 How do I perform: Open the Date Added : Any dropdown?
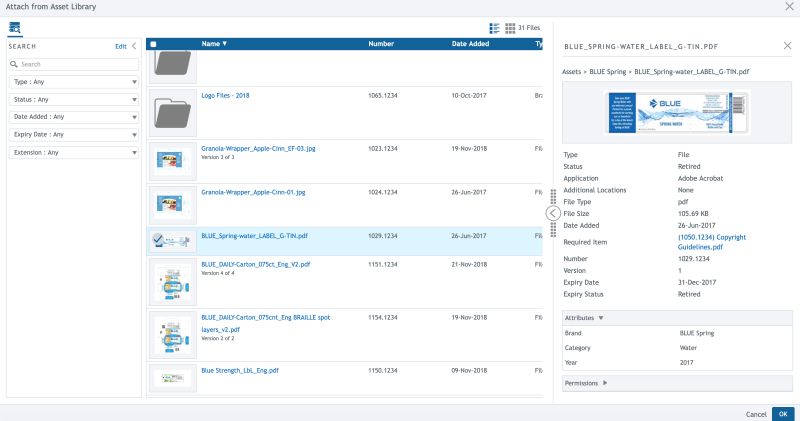point(73,117)
